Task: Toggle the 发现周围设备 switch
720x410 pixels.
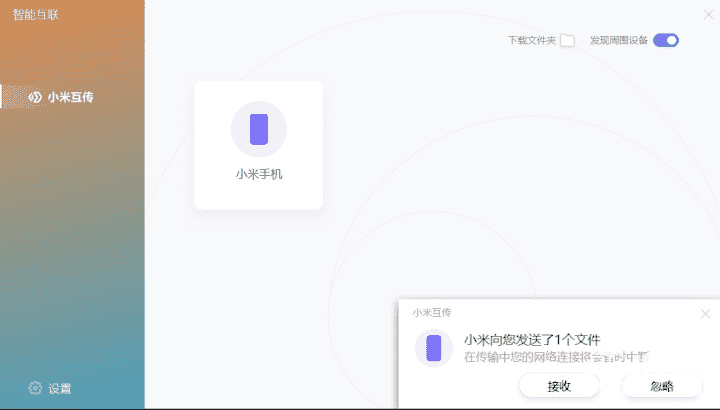Action: [666, 40]
